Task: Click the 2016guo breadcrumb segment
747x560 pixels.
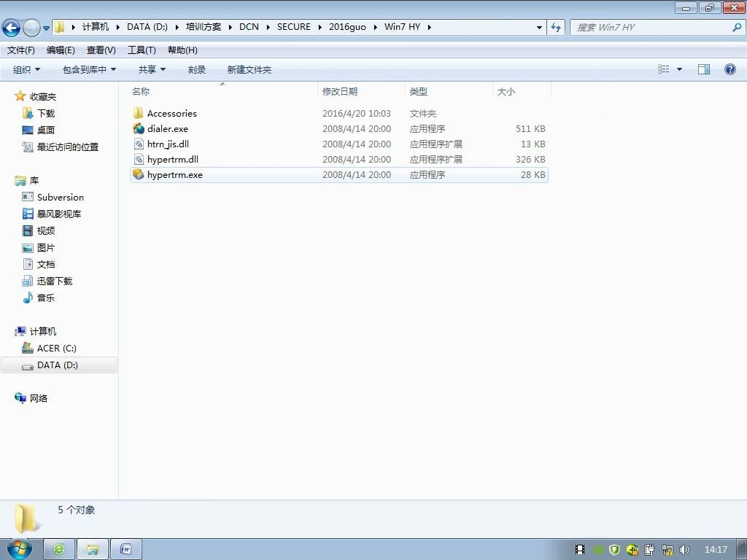Action: point(347,27)
